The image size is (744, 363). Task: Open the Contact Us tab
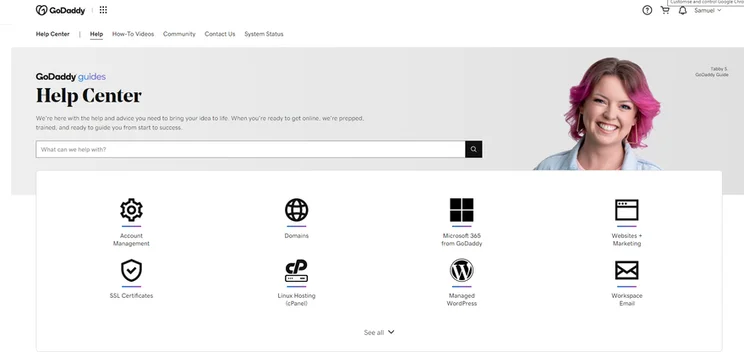(220, 34)
